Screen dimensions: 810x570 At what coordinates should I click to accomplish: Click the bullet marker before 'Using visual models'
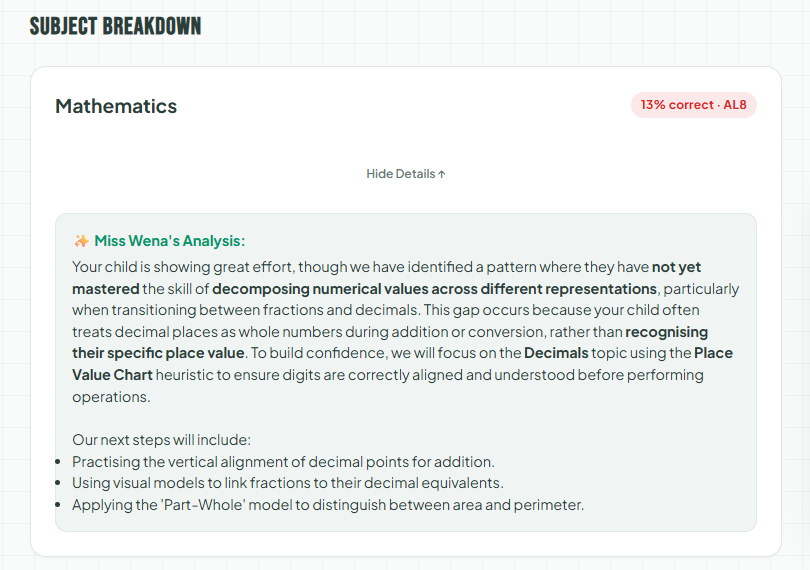[x=61, y=483]
